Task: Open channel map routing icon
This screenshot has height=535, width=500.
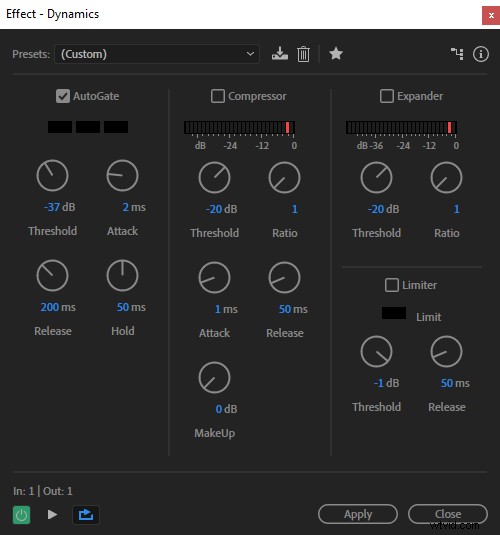Action: [457, 54]
